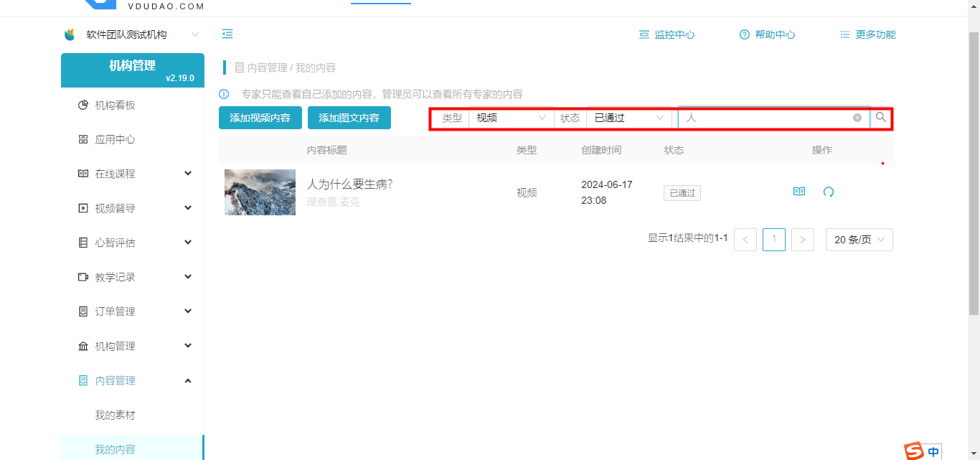This screenshot has width=980, height=460.
Task: Click the title 人为什么要生病?
Action: (x=350, y=184)
